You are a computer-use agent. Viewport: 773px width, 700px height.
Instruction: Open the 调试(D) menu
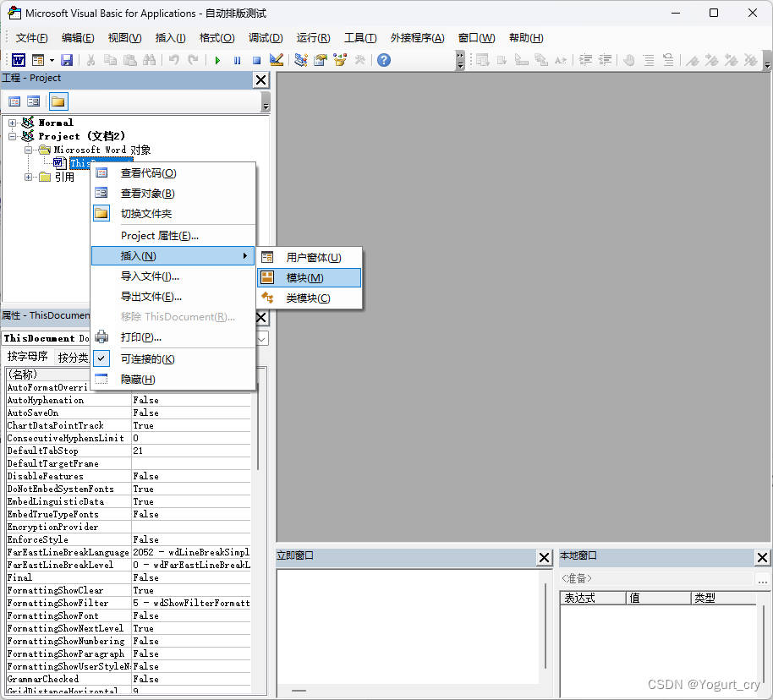coord(266,38)
